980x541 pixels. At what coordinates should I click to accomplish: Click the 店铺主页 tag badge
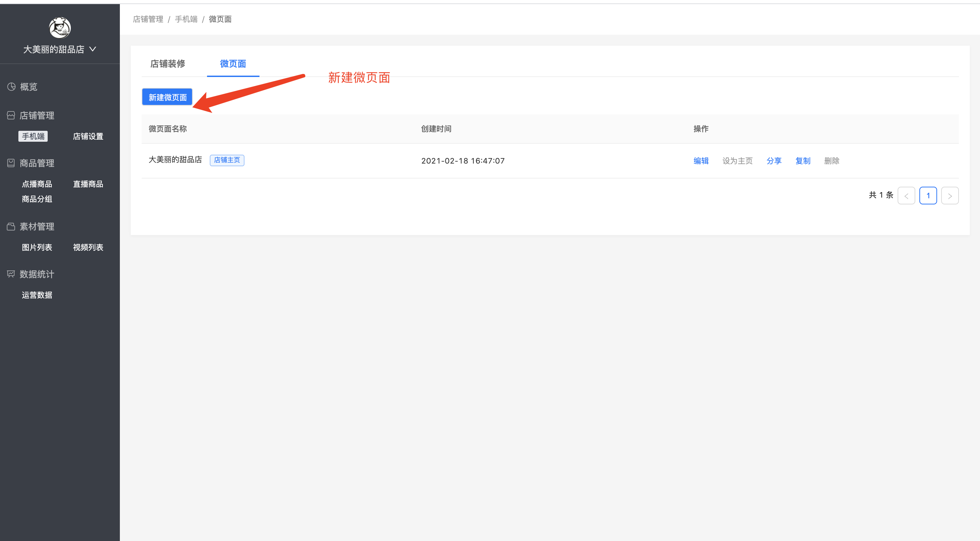point(227,160)
